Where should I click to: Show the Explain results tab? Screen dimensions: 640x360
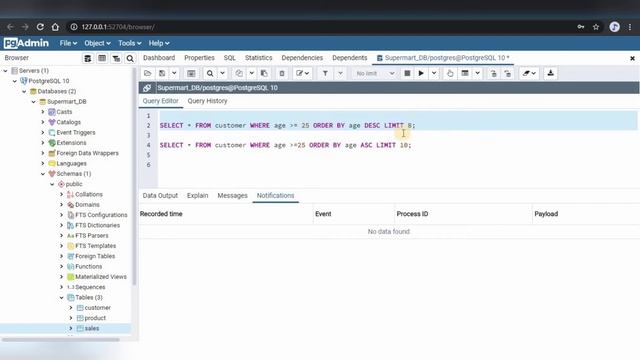point(198,196)
